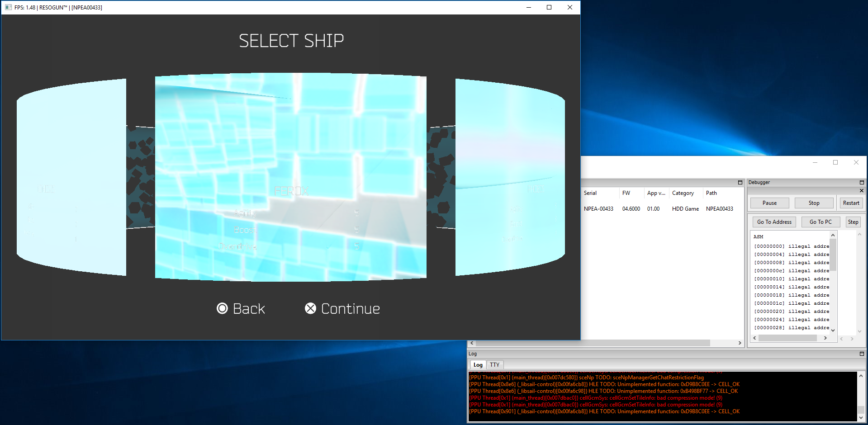Switch to the TTY tab
This screenshot has width=868, height=425.
point(494,365)
